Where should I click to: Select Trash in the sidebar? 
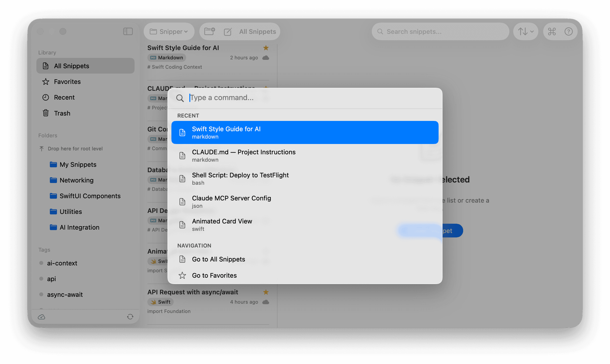click(62, 113)
